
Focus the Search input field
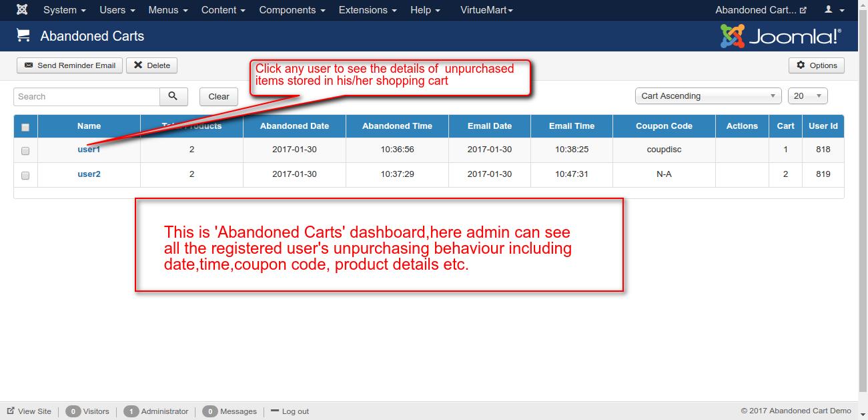pos(87,97)
